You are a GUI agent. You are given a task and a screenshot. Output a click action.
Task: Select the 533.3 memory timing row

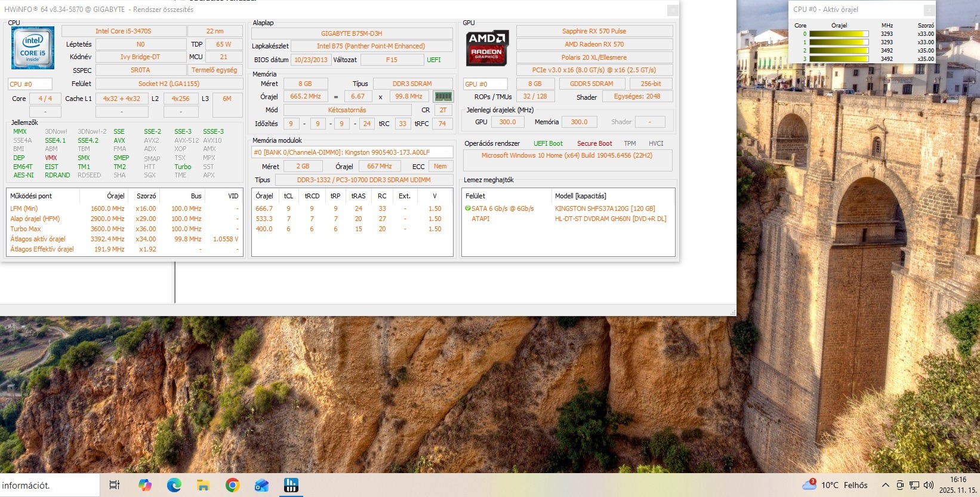coord(352,219)
